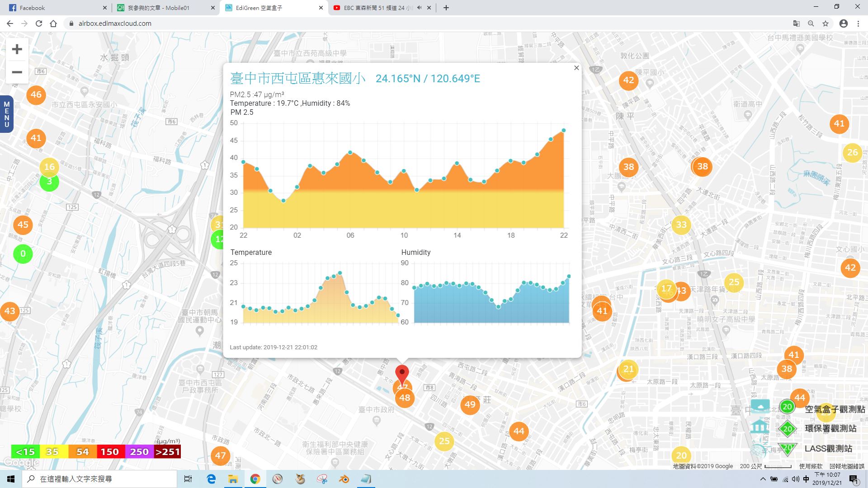The width and height of the screenshot is (868, 488).
Task: Launch Microsoft Edge from taskbar
Action: click(211, 479)
